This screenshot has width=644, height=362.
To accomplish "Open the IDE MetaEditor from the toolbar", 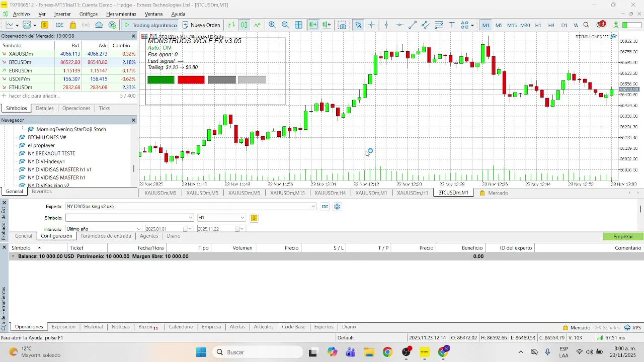I will pos(59,25).
